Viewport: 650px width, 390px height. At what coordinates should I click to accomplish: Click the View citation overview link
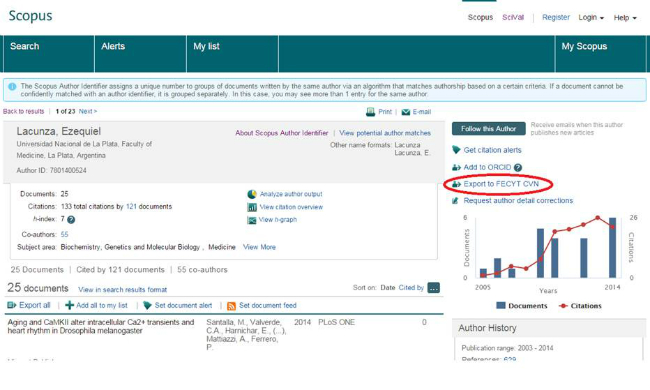click(x=291, y=207)
